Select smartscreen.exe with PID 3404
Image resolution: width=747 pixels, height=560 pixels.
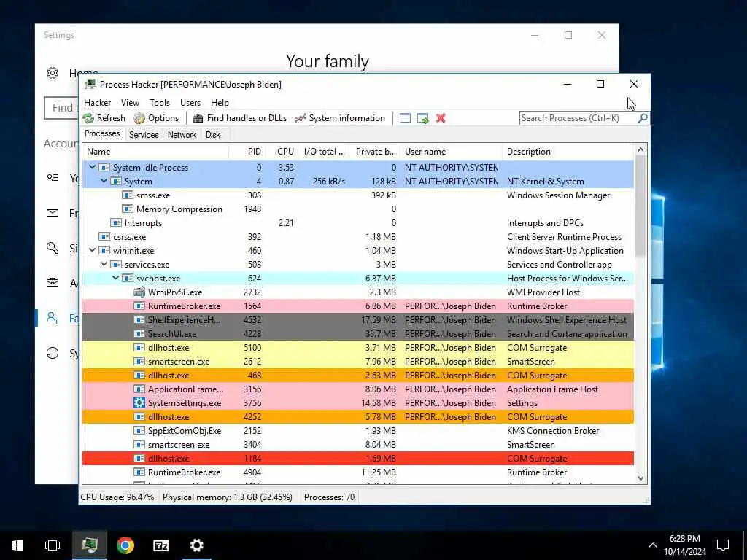[x=357, y=444]
